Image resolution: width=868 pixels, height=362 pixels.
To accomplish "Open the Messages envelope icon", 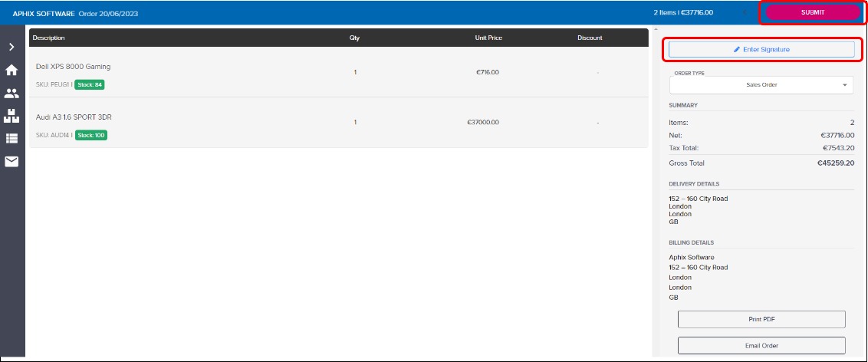I will click(12, 161).
